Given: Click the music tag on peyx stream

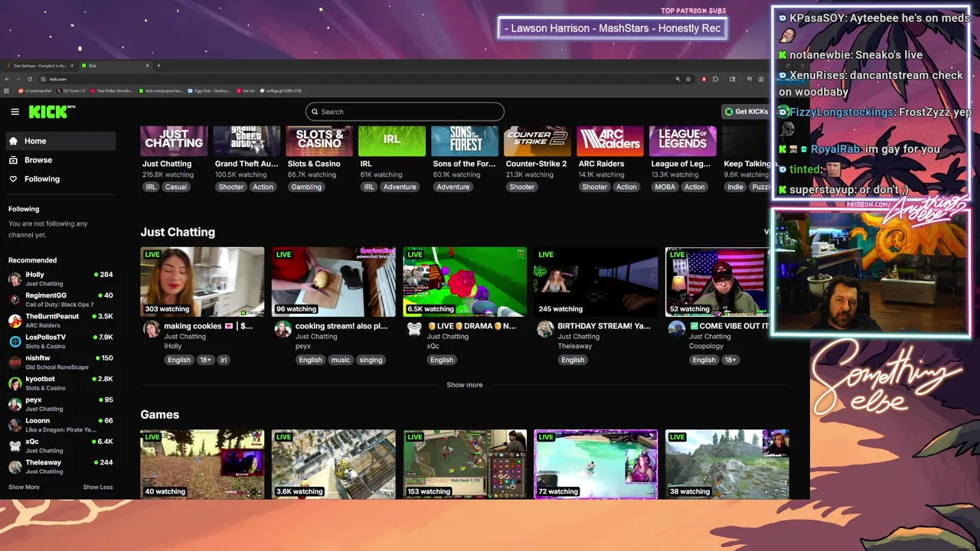Looking at the screenshot, I should click(341, 360).
